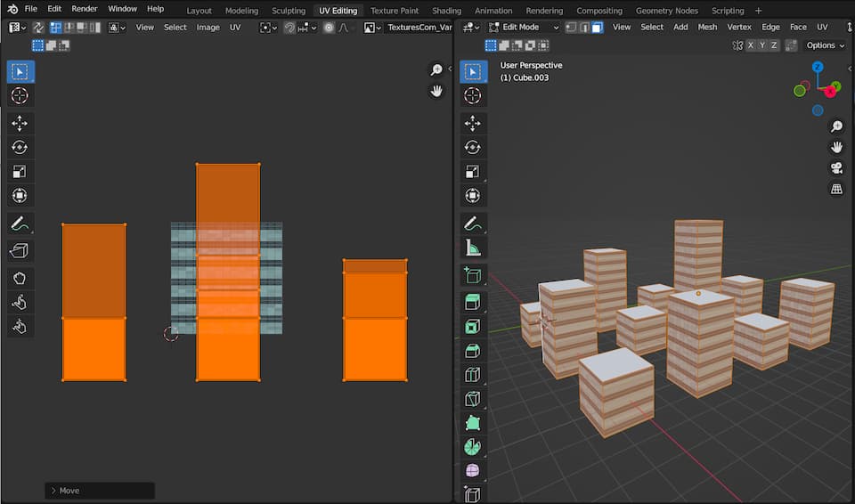The width and height of the screenshot is (855, 504).
Task: Switch to the Texture Paint workspace tab
Action: click(x=395, y=11)
